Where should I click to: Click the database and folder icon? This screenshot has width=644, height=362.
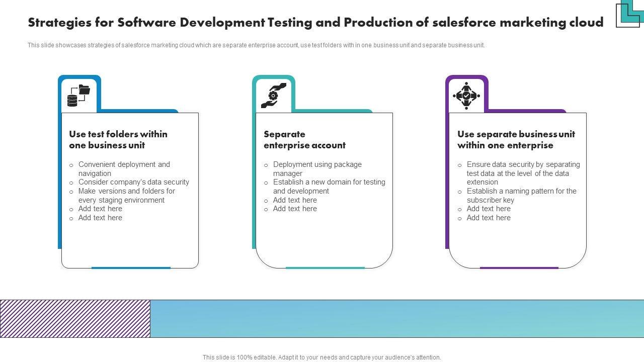click(x=78, y=96)
